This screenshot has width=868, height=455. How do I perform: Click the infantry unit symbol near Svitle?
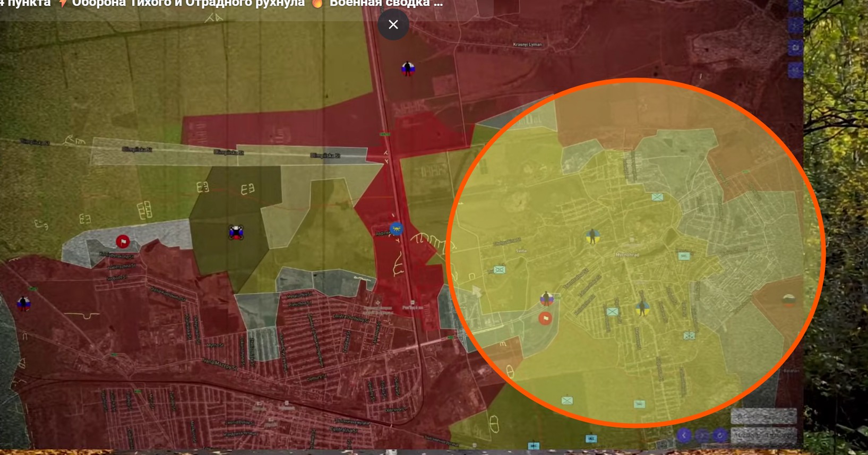point(499,270)
